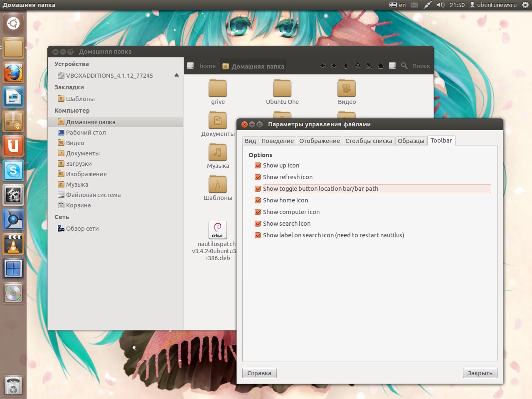Click the computer icon next to search
The height and width of the screenshot is (399, 532).
pos(392,66)
